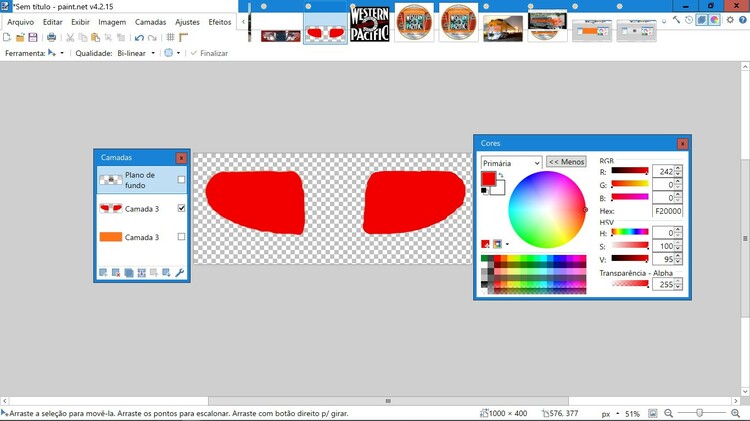Open the Efeitos menu
750x421 pixels.
219,21
